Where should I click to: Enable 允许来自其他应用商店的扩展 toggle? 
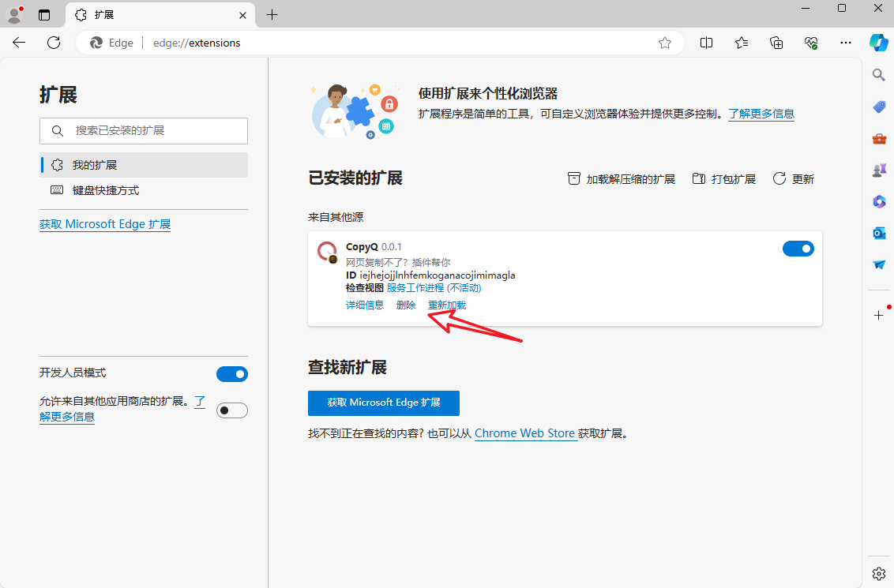pos(232,410)
